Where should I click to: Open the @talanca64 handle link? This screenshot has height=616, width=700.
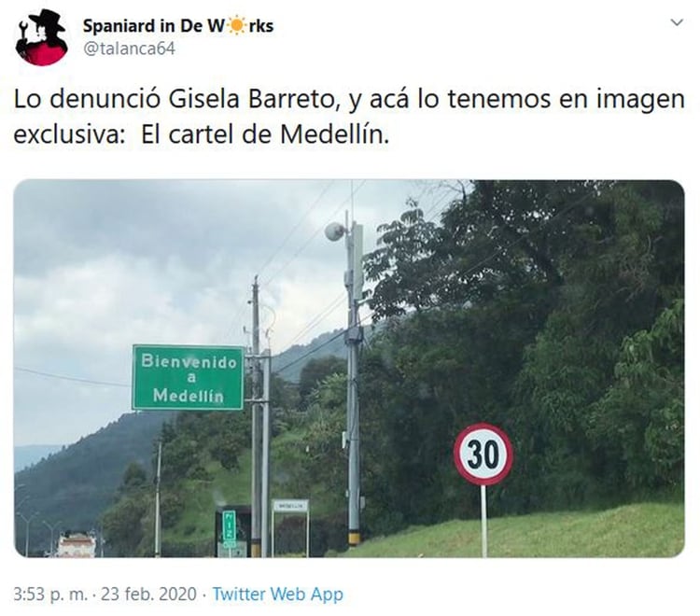(130, 49)
